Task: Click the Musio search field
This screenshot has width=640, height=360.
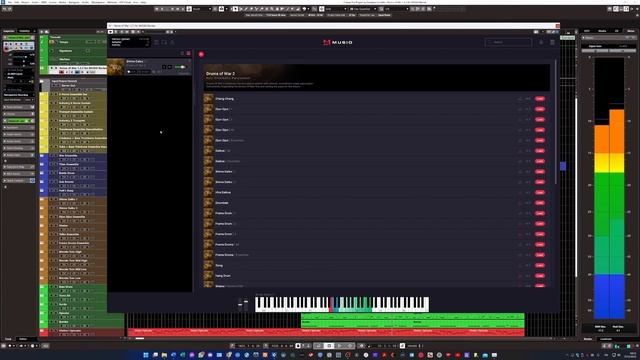Action: click(508, 42)
